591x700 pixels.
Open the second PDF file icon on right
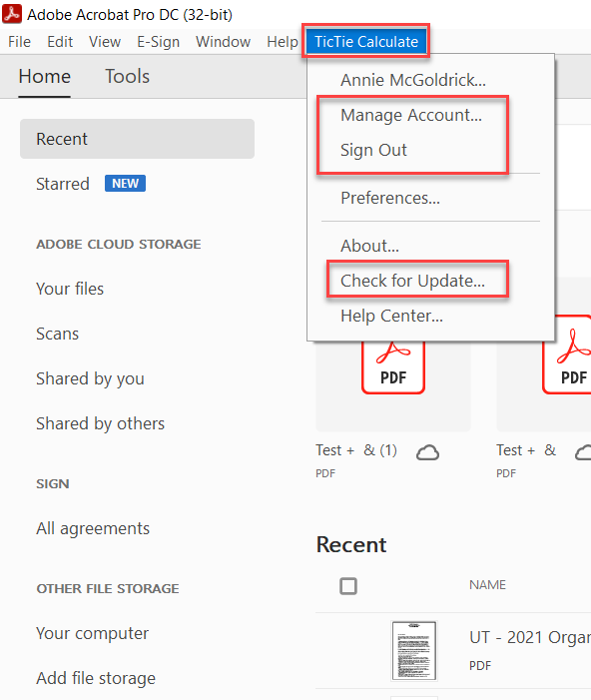[x=567, y=355]
